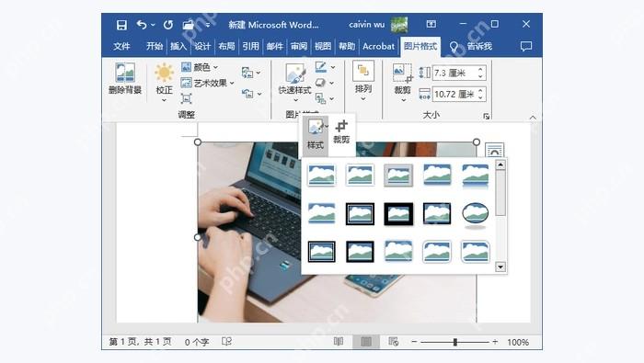Open the 帮助 tab
Screen dimensions: 644x363
[347, 46]
